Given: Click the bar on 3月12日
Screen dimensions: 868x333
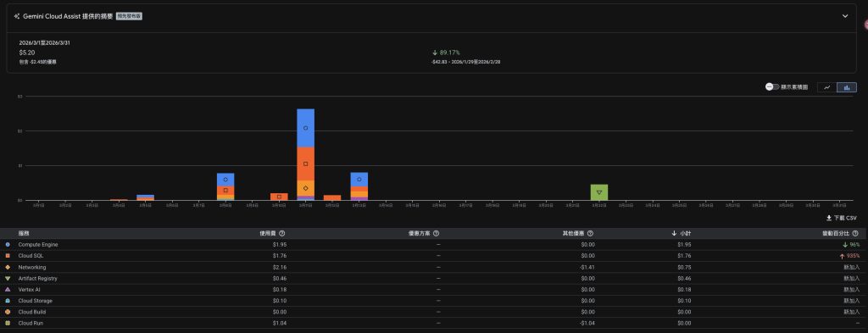Looking at the screenshot, I should pyautogui.click(x=332, y=197).
